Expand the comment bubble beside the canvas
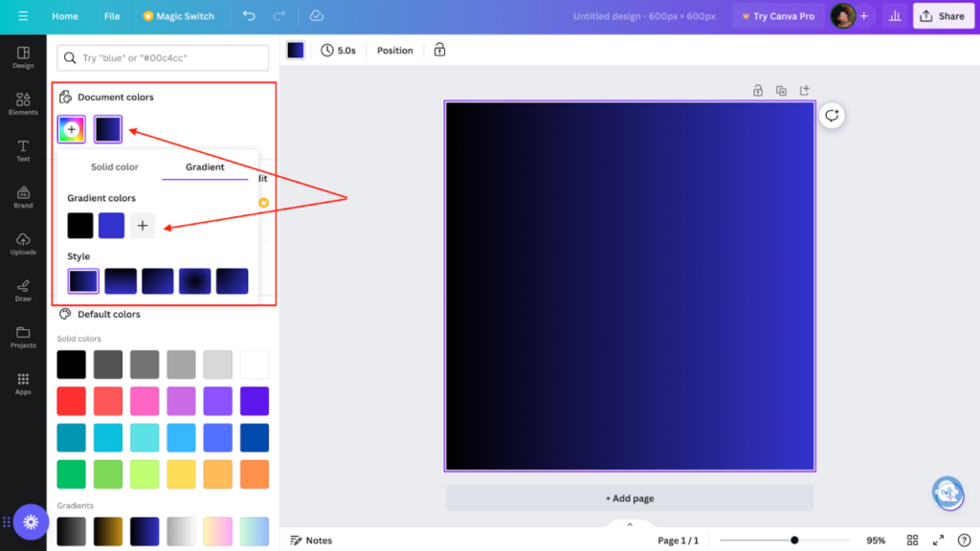The height and width of the screenshot is (551, 980). [x=832, y=115]
